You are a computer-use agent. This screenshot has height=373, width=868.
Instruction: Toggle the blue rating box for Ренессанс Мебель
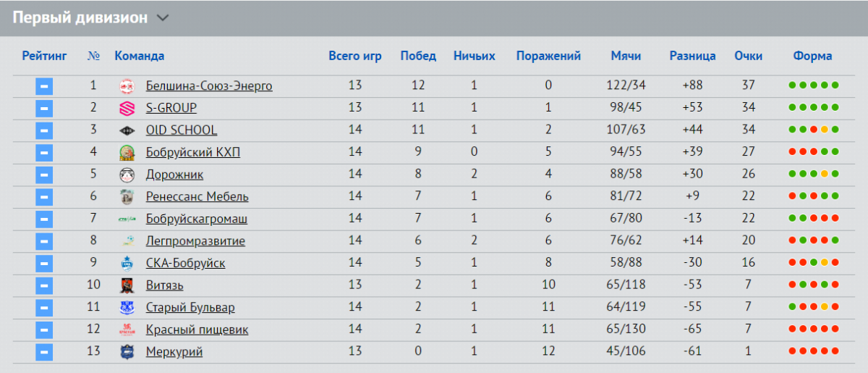coord(44,198)
